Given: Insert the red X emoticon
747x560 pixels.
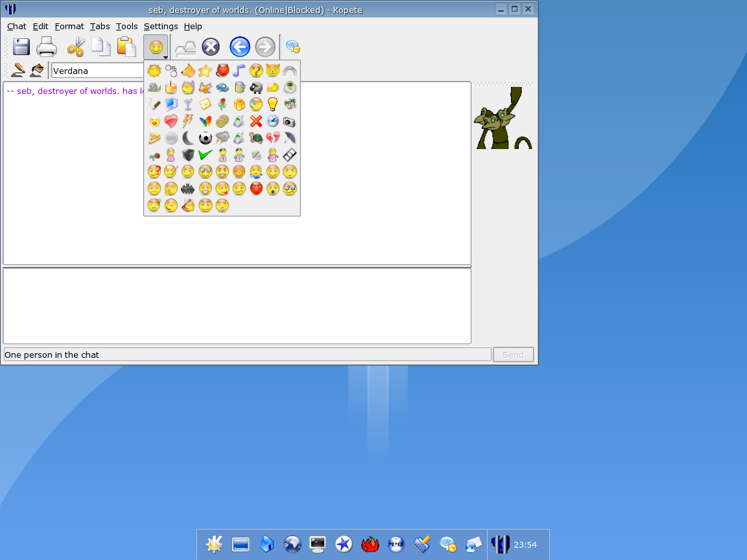Looking at the screenshot, I should [256, 121].
